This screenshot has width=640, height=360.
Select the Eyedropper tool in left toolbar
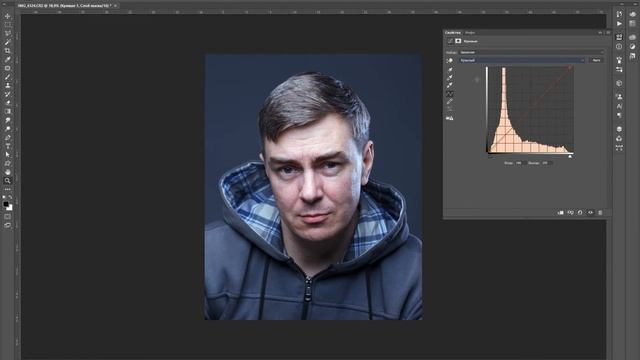tap(7, 60)
